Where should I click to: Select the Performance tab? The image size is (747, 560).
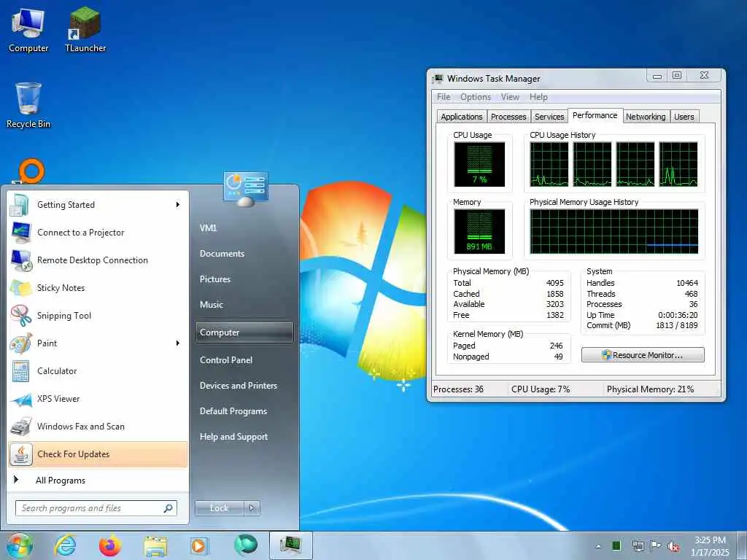coord(595,115)
